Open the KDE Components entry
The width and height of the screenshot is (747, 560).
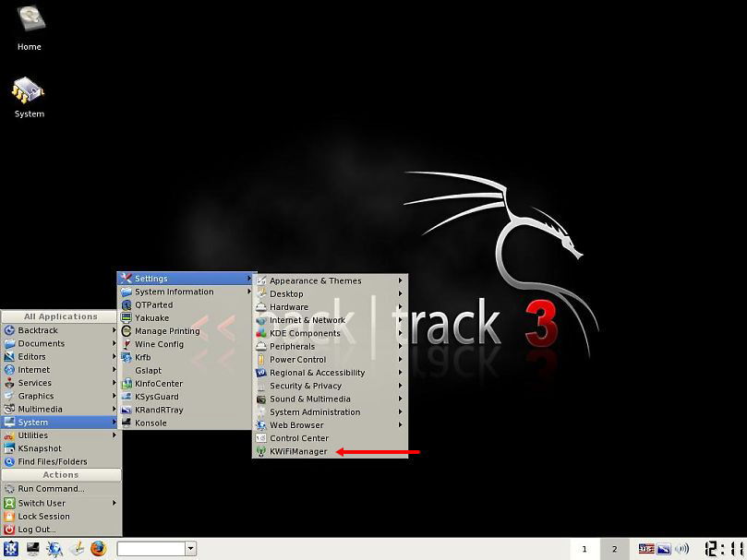(330, 333)
